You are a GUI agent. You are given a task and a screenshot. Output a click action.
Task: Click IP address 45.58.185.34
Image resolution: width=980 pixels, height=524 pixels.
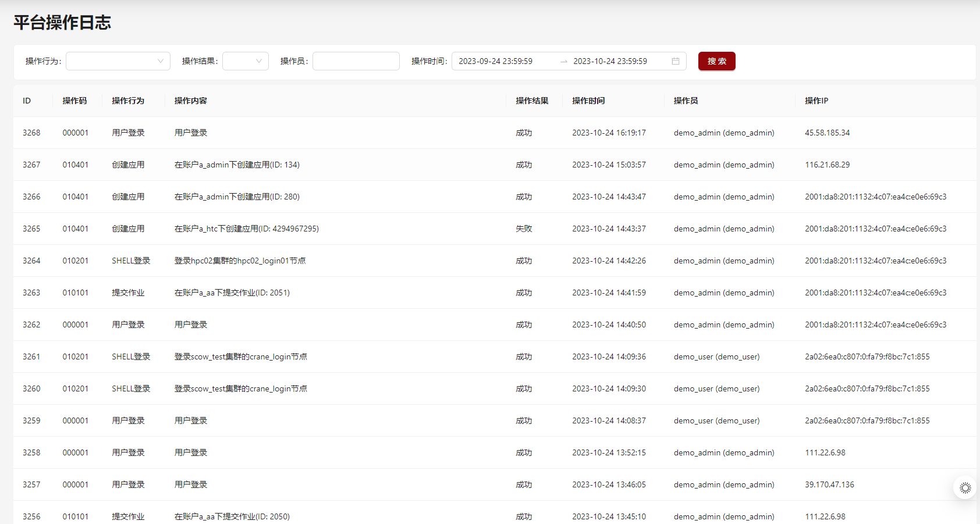click(827, 133)
